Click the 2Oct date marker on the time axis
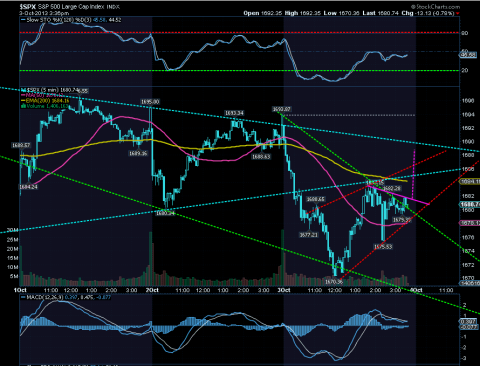The width and height of the screenshot is (480, 366). [x=152, y=290]
